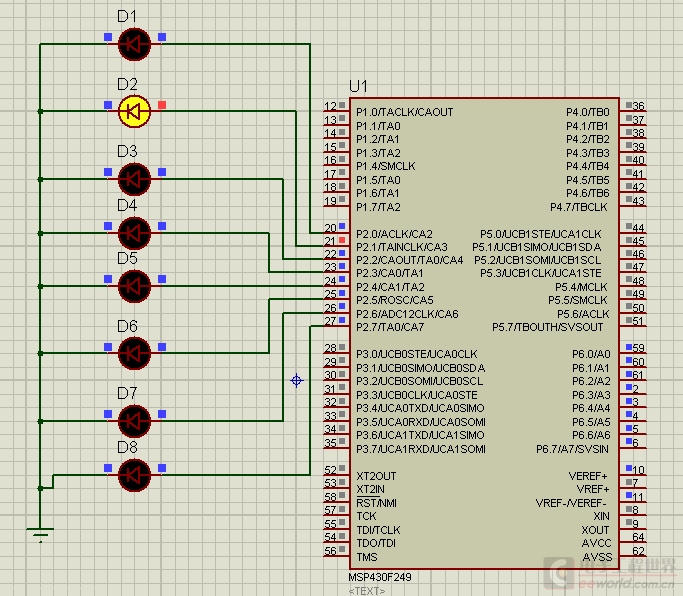The height and width of the screenshot is (596, 683).
Task: Select the D7 LED component
Action: pos(134,421)
